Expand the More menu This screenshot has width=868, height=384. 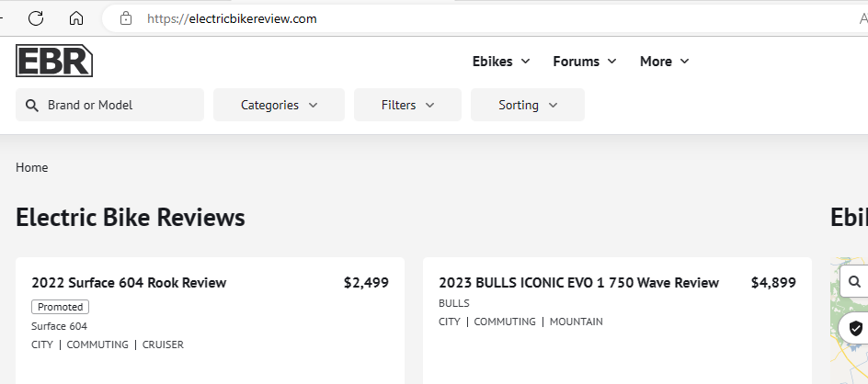pos(664,62)
